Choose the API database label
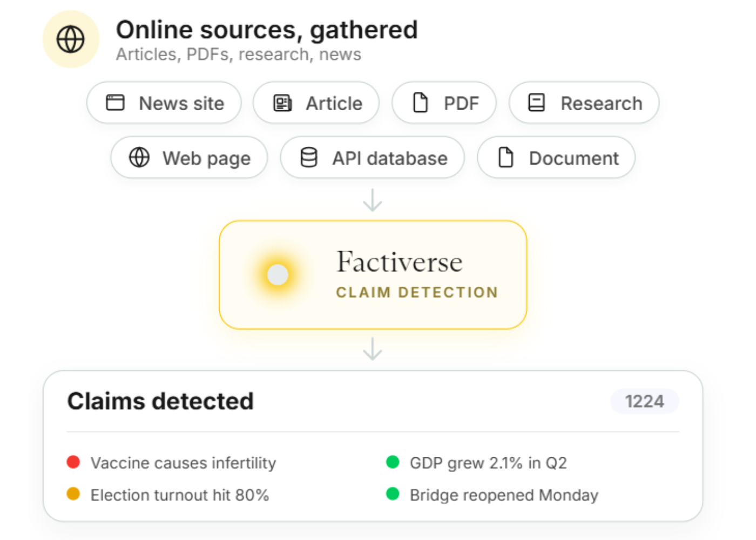This screenshot has height=540, width=756. click(x=390, y=158)
